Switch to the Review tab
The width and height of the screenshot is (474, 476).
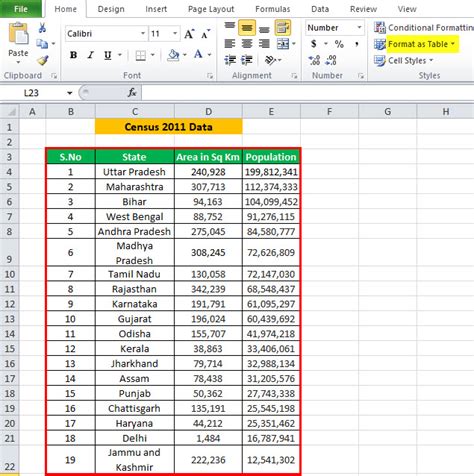coord(363,9)
